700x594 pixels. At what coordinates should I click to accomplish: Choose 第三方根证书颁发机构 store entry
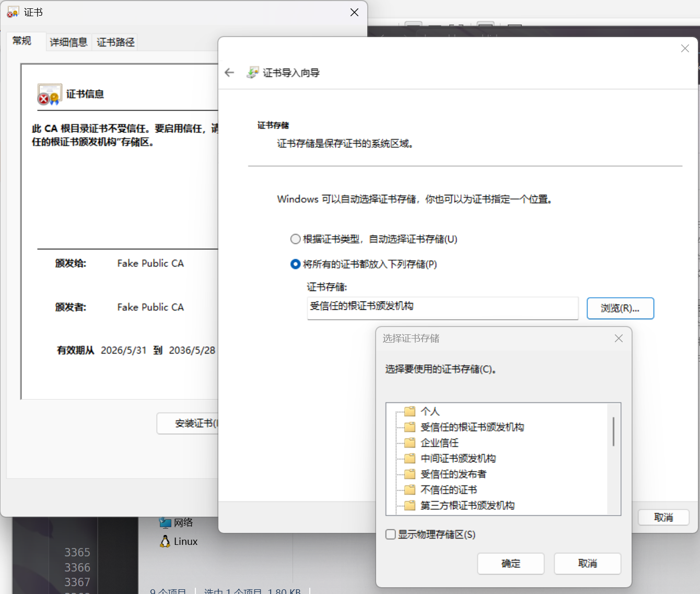(x=468, y=505)
